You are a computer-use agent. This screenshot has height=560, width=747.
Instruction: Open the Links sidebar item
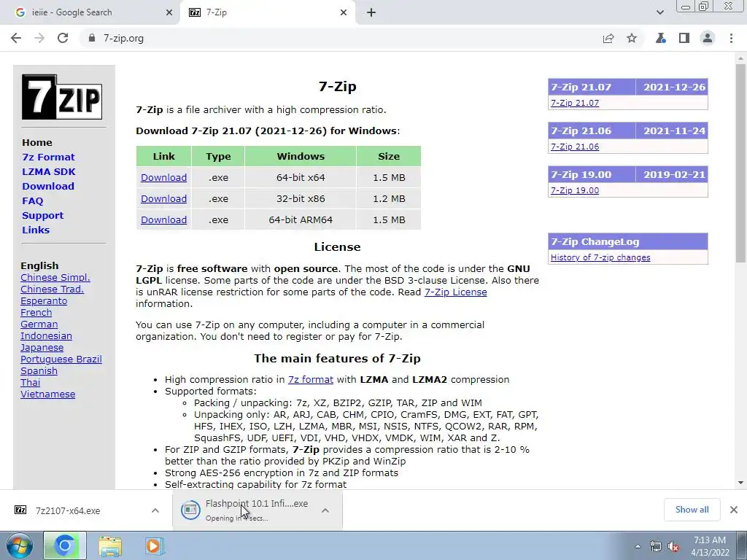(x=36, y=230)
